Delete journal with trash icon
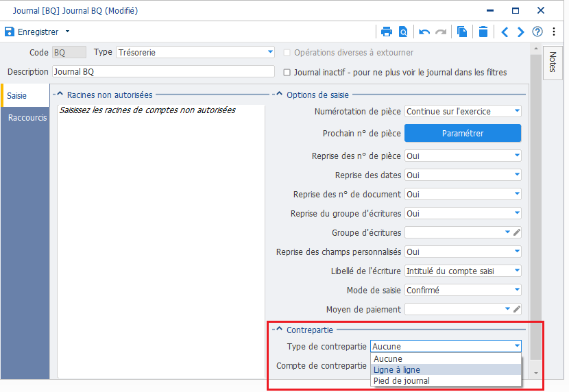Image resolution: width=569 pixels, height=392 pixels. (483, 32)
